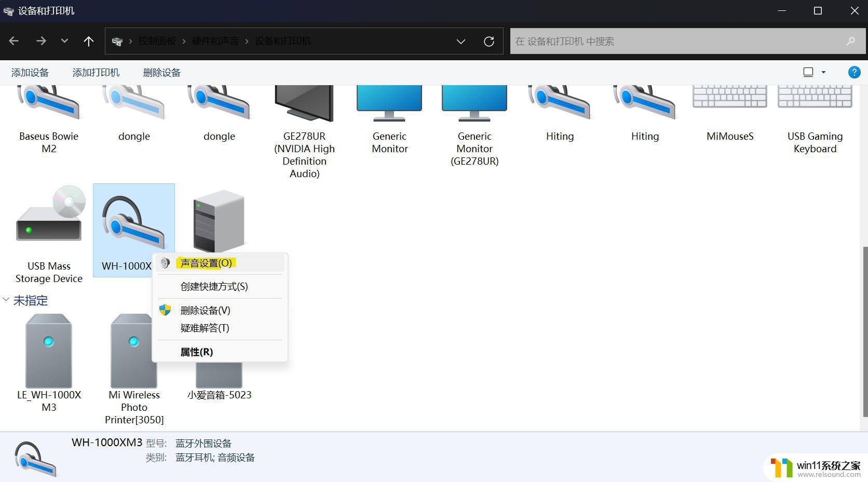Image resolution: width=868 pixels, height=482 pixels.
Task: Choose 疑难解答(T) from the context menu
Action: [220, 328]
